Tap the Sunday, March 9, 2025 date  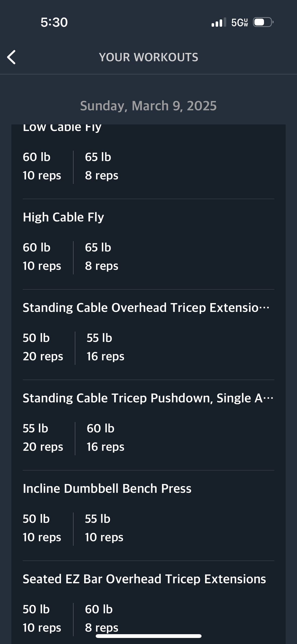pyautogui.click(x=148, y=106)
